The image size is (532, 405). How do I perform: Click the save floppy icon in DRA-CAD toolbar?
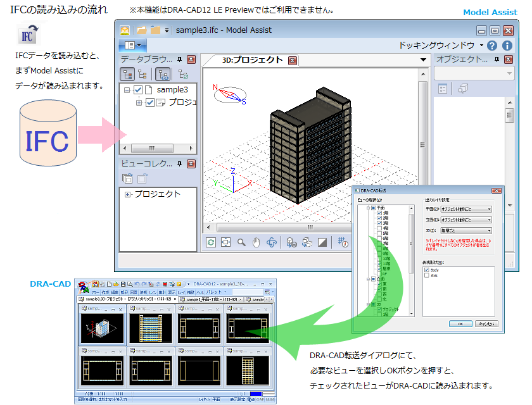click(x=123, y=284)
